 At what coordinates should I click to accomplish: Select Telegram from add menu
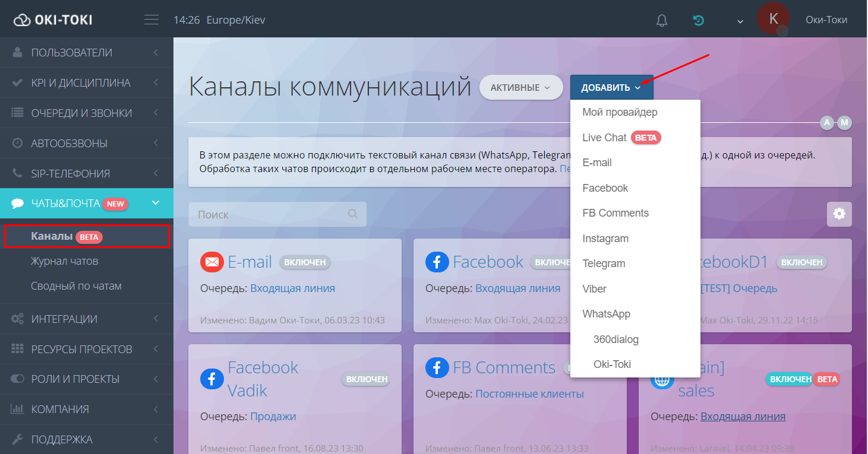tap(635, 263)
